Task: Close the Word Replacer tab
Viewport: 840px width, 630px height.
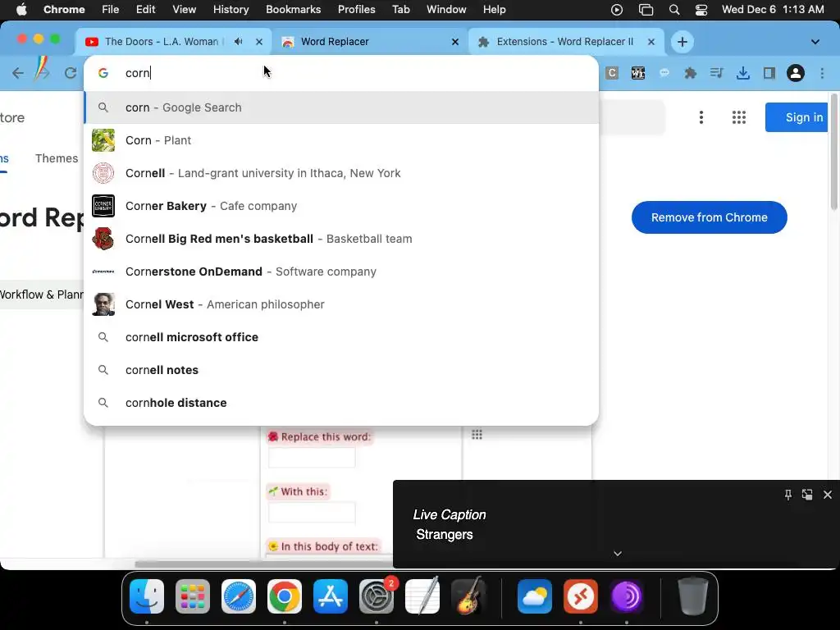Action: tap(455, 42)
